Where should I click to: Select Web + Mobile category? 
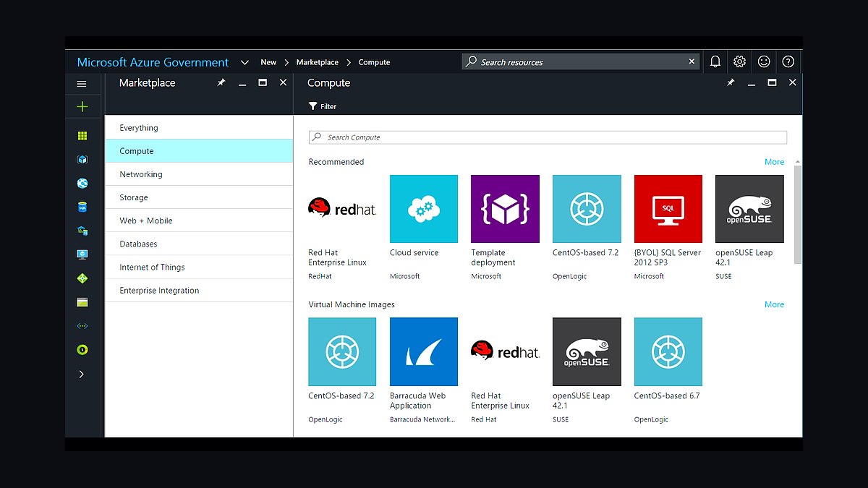pyautogui.click(x=199, y=221)
